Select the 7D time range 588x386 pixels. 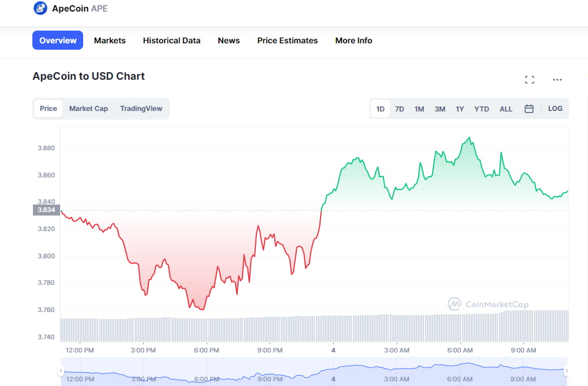click(399, 109)
